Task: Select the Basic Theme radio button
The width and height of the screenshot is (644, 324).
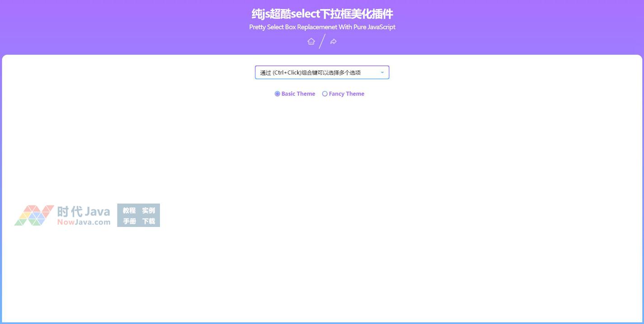Action: click(x=277, y=94)
